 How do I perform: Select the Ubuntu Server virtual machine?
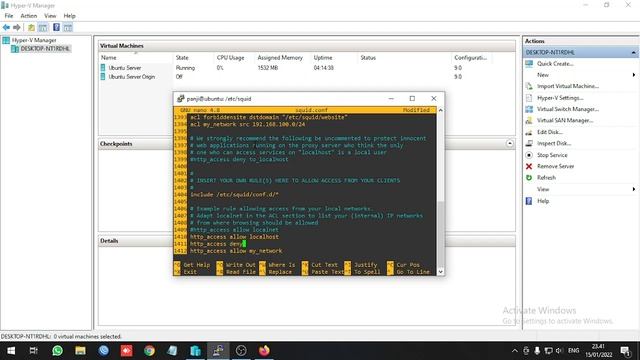point(124,68)
